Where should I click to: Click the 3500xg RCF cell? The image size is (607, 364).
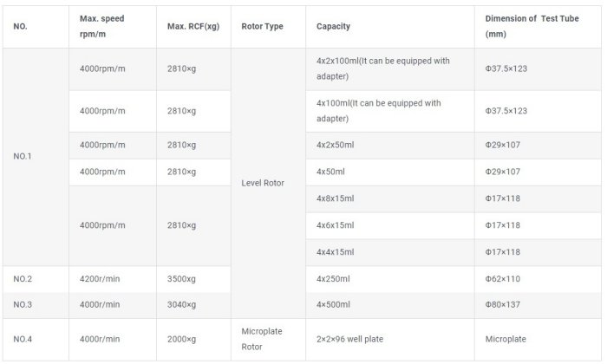[183, 279]
